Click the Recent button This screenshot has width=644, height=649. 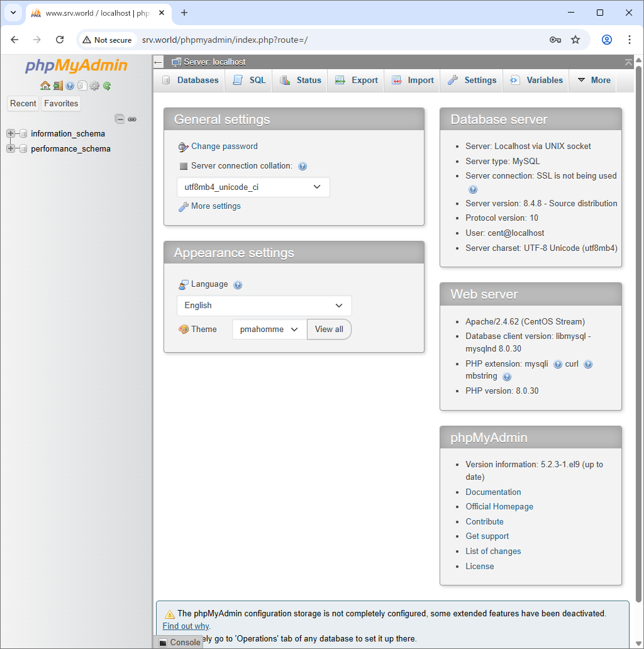(23, 104)
